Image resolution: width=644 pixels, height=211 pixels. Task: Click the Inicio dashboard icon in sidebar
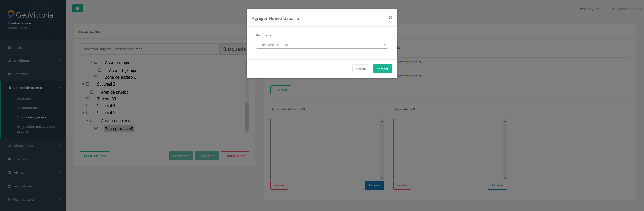click(9, 48)
